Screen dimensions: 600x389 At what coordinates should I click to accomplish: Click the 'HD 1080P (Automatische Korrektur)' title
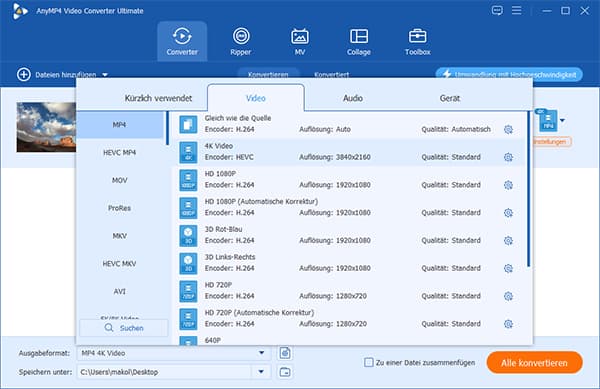tap(261, 201)
